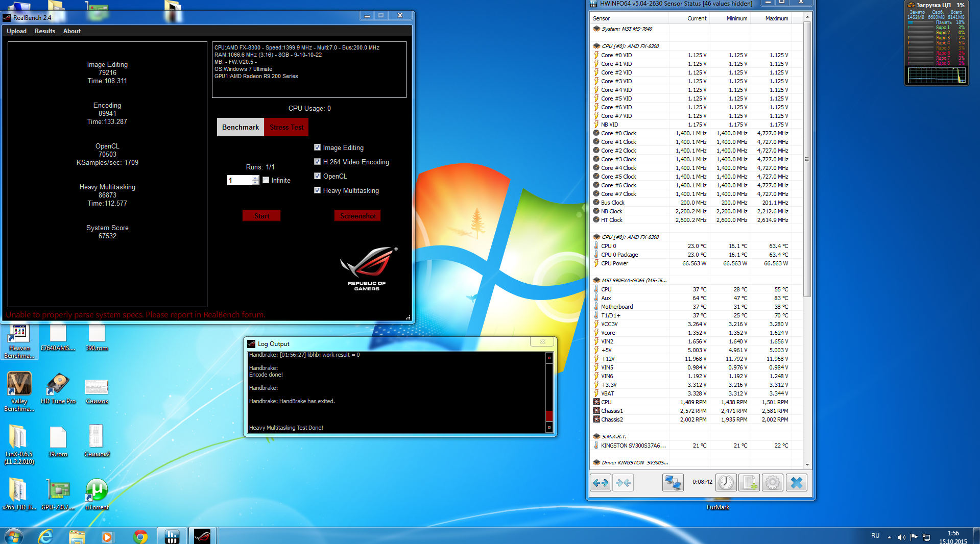Viewport: 980px width, 544px height.
Task: Switch to the Stress Test tab
Action: click(286, 127)
